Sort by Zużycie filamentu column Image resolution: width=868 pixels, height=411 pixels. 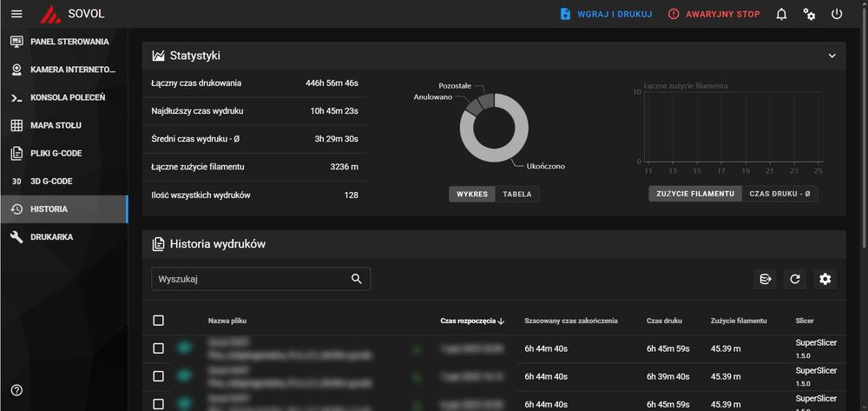pyautogui.click(x=739, y=321)
